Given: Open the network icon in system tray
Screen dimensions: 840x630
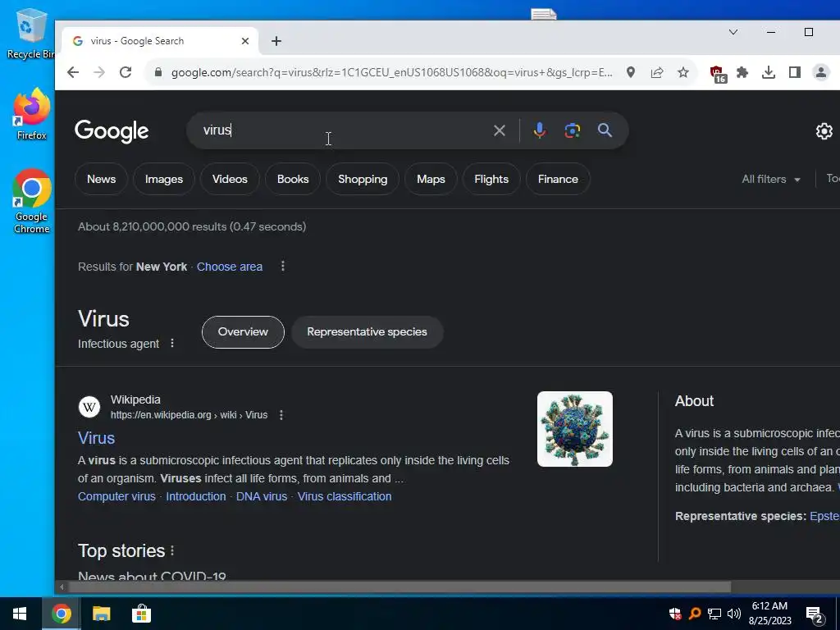Looking at the screenshot, I should click(x=714, y=614).
